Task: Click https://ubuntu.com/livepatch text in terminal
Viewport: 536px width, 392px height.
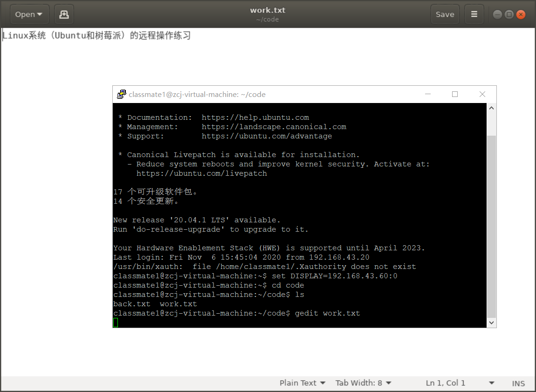Action: [x=202, y=173]
